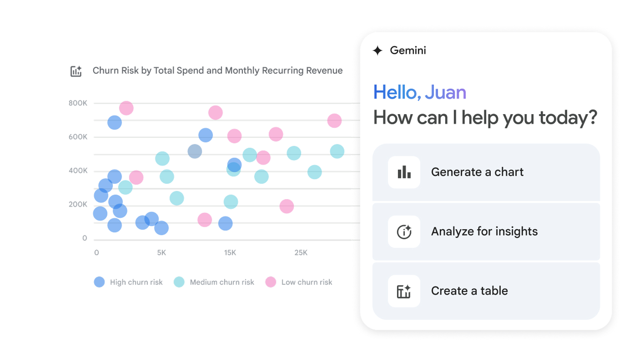Click the 800K y-axis label
This screenshot has height=362, width=644.
[78, 103]
